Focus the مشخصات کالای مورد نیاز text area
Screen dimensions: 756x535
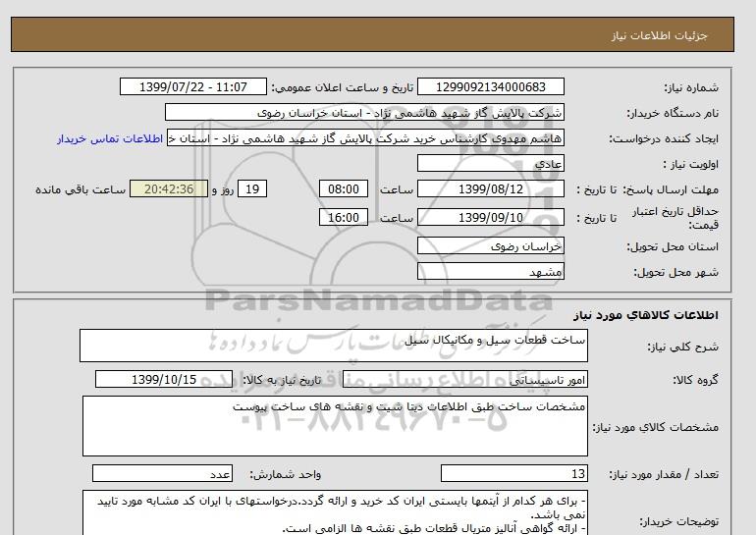tap(334, 426)
